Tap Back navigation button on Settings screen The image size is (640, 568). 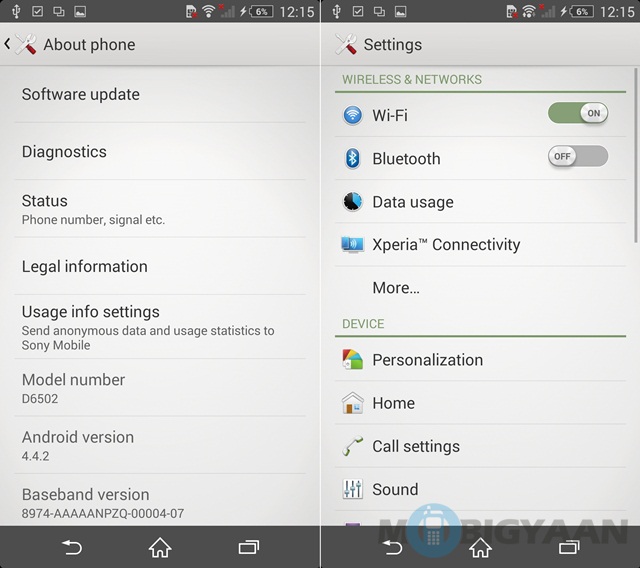pos(392,547)
